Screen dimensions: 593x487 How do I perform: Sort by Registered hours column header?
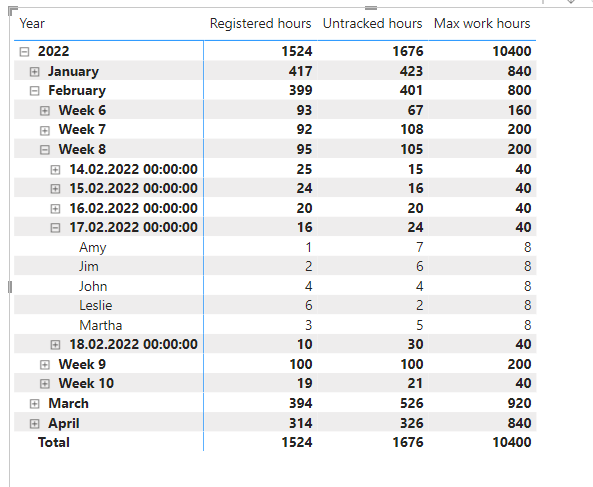pos(261,23)
